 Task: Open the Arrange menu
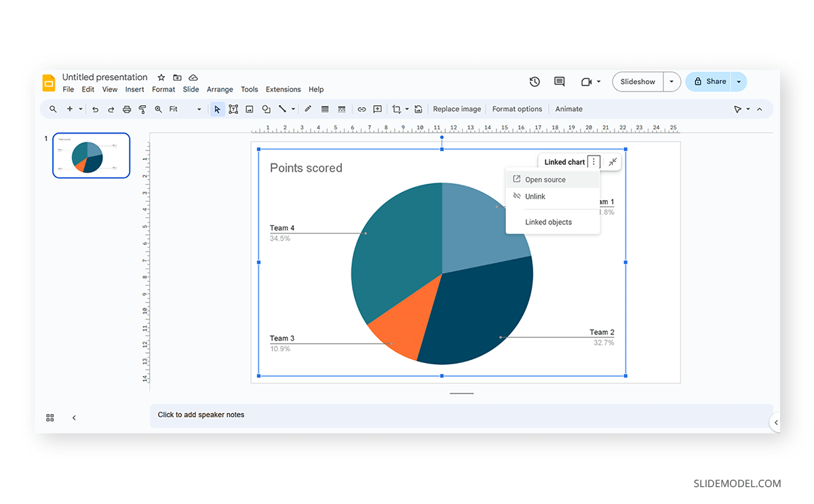[x=220, y=90]
